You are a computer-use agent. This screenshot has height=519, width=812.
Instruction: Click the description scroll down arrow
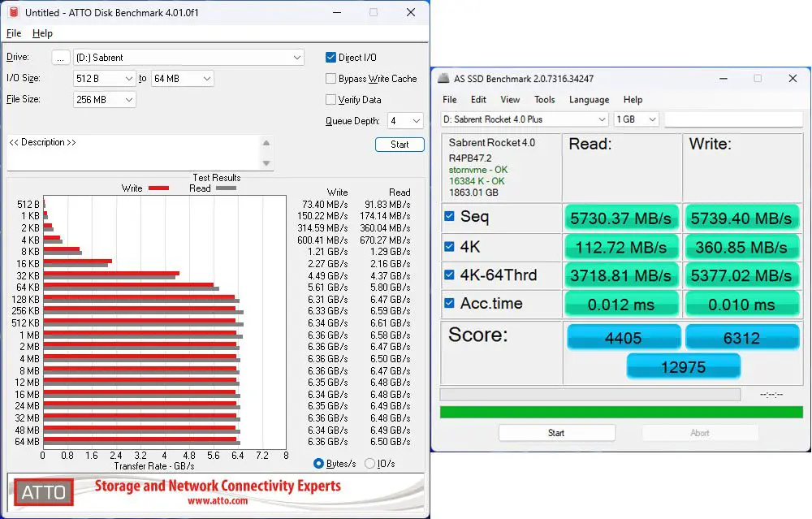click(266, 163)
